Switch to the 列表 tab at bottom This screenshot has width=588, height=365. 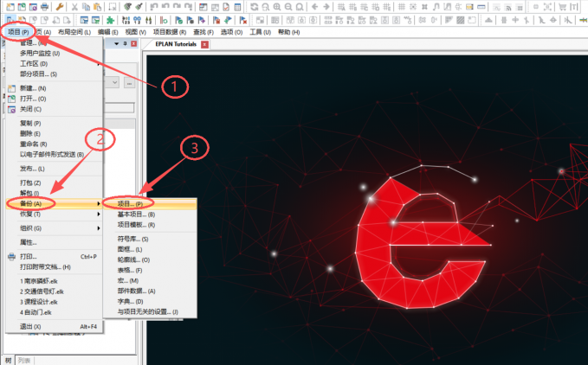(x=24, y=361)
